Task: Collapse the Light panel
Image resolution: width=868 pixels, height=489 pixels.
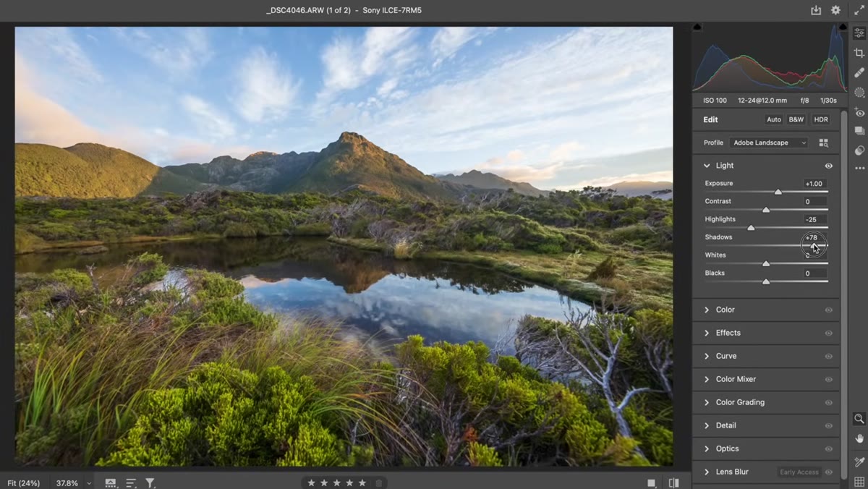Action: click(707, 166)
